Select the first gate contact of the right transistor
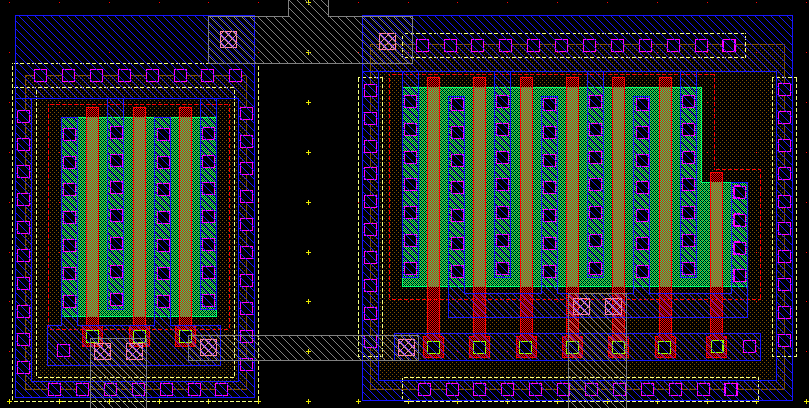This screenshot has width=809, height=408. [433, 347]
